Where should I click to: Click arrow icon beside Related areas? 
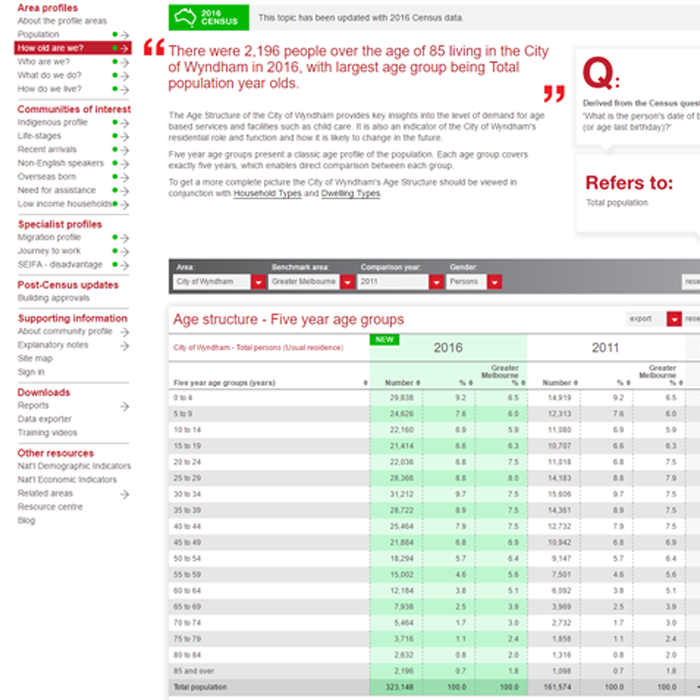pyautogui.click(x=125, y=494)
